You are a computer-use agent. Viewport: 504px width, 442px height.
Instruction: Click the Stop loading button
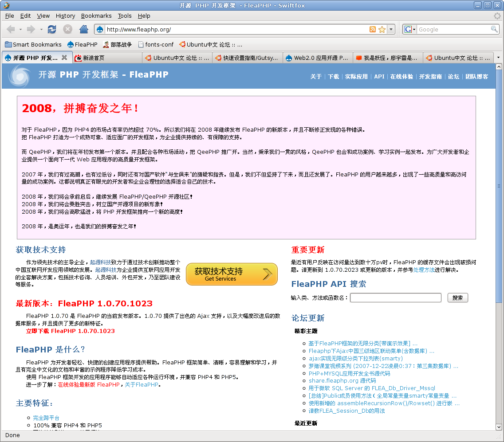[67, 30]
